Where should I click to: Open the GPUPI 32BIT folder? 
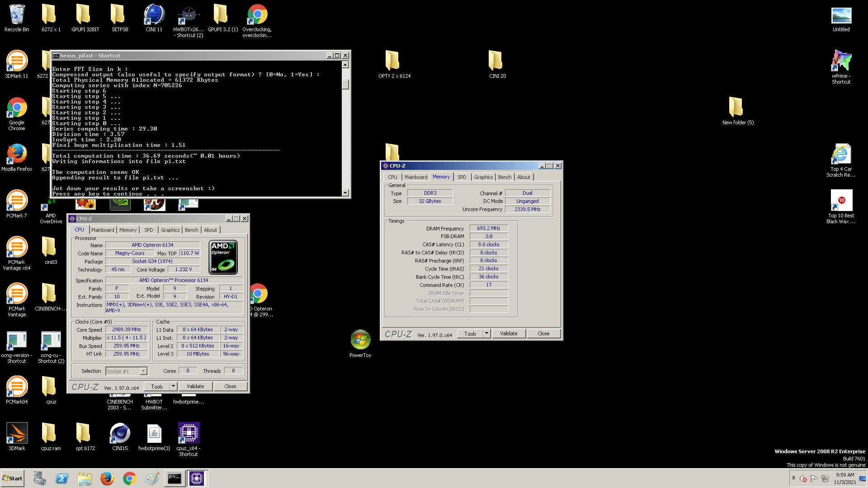[85, 18]
